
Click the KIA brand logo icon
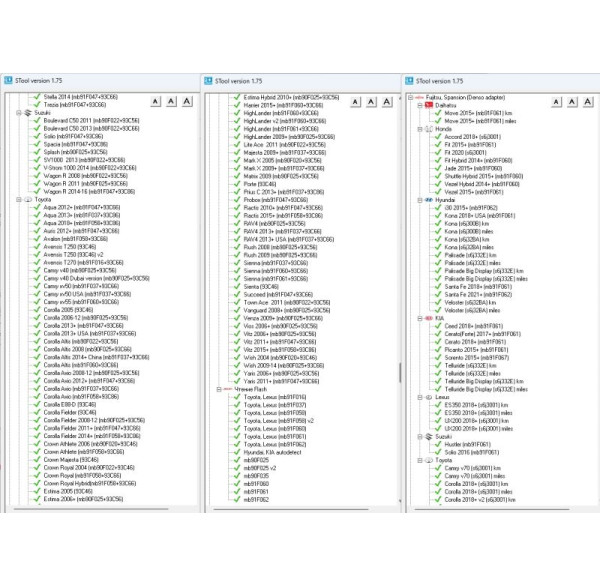point(430,316)
